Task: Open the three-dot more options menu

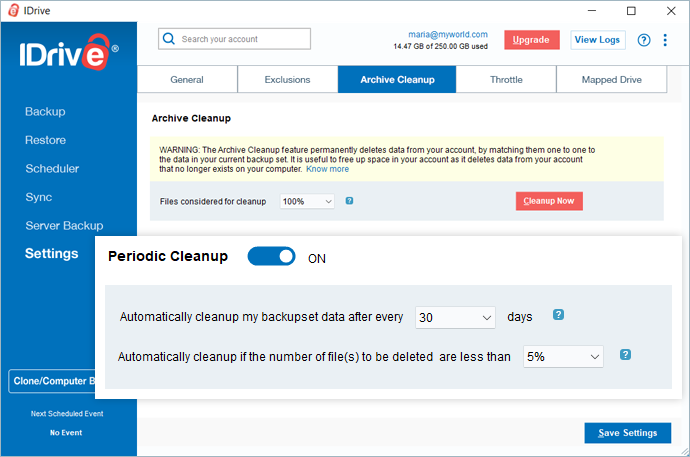Action: tap(665, 40)
